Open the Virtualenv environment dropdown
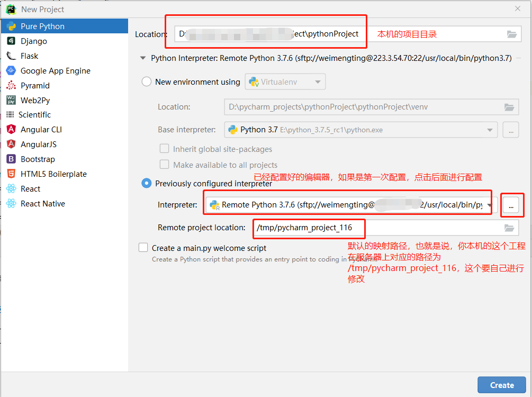Image resolution: width=532 pixels, height=397 pixels. (x=285, y=82)
